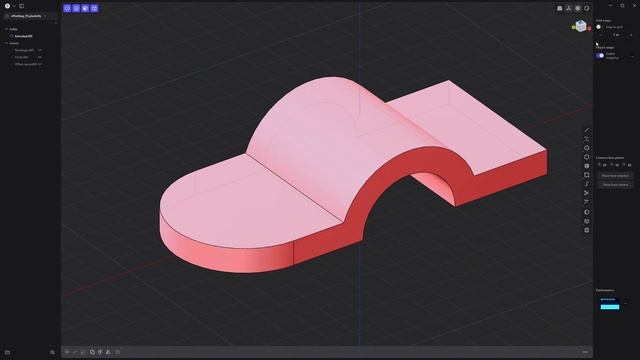Toggle visibility of Circle-001 curve

40,57
